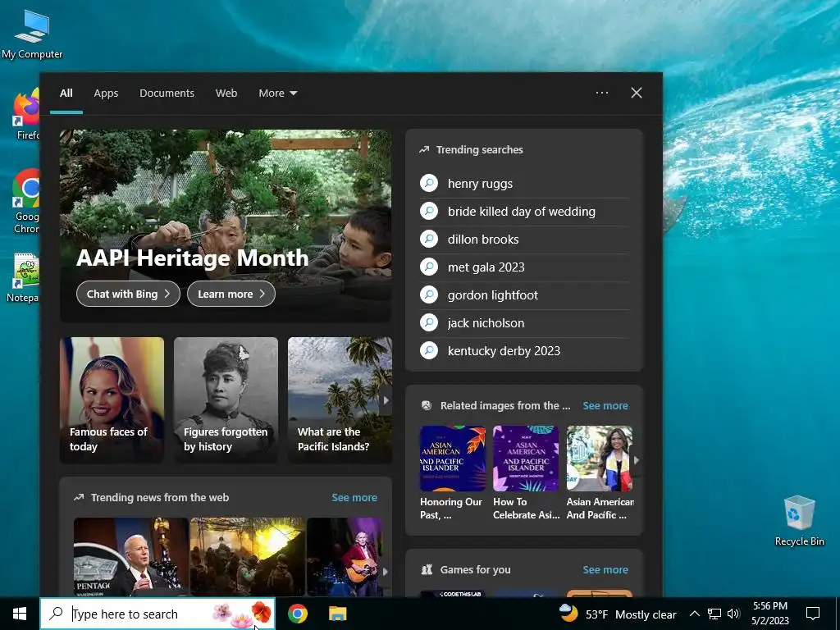This screenshot has height=630, width=840.
Task: Expand the More dropdown
Action: 277,94
